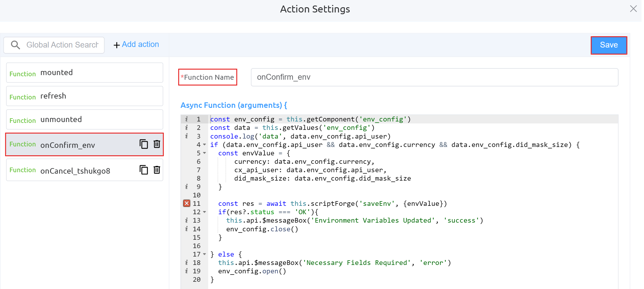Fold the envValue object at line 5

coord(205,153)
